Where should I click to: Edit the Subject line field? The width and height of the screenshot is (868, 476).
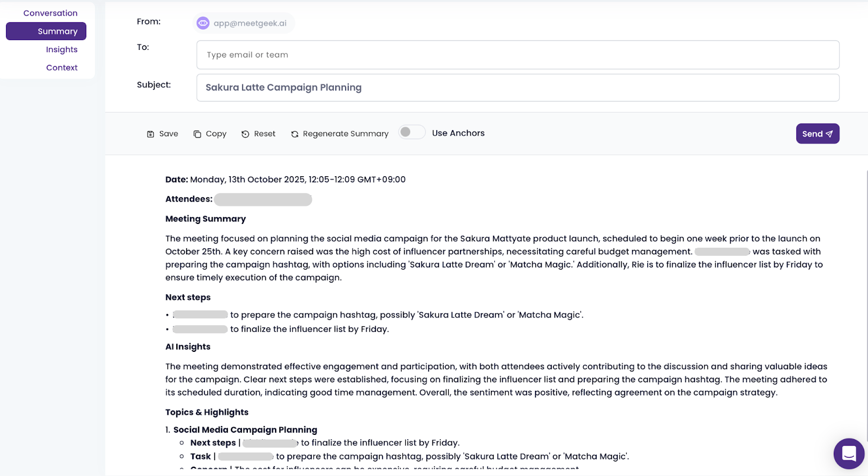(x=518, y=88)
